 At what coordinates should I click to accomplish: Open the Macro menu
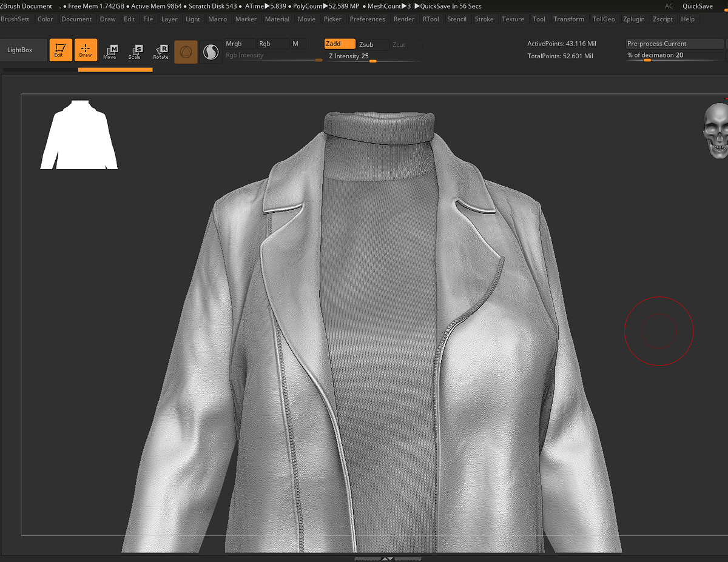pos(218,19)
